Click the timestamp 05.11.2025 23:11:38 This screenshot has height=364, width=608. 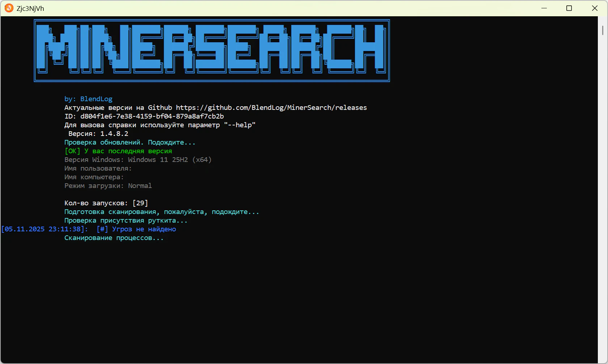44,229
